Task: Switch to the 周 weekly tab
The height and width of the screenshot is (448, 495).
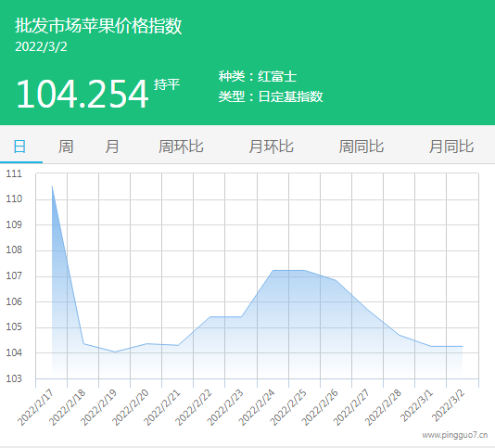Action: pos(66,147)
